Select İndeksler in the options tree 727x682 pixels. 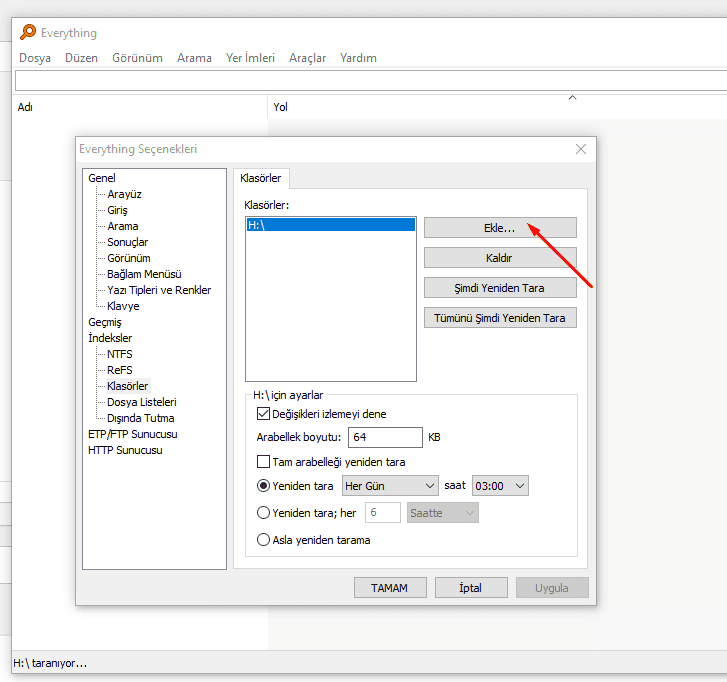click(x=110, y=338)
